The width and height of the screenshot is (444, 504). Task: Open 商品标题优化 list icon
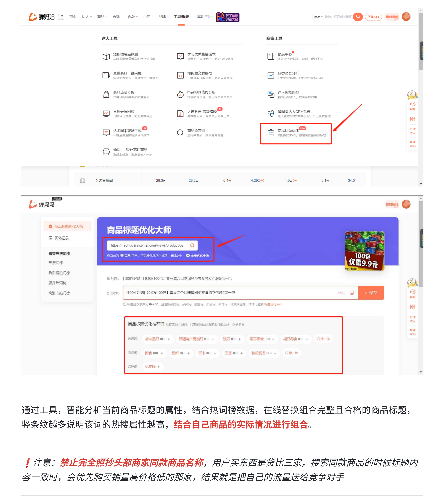tap(271, 133)
